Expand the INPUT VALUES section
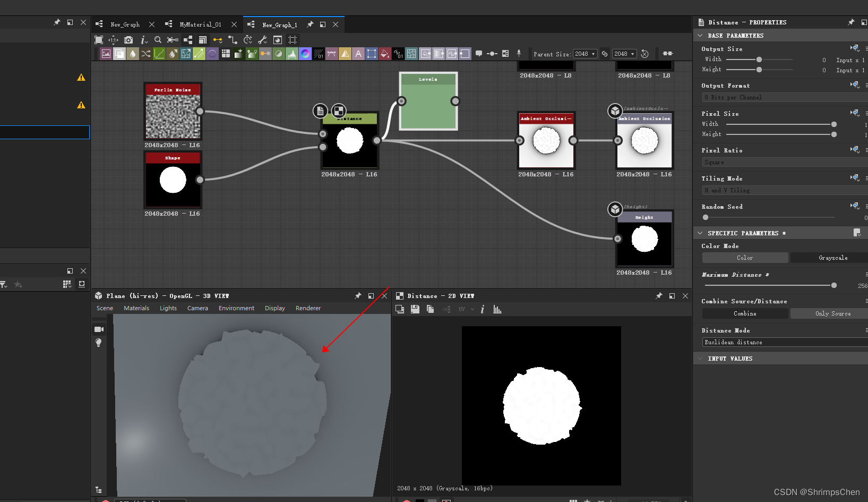 pos(701,358)
